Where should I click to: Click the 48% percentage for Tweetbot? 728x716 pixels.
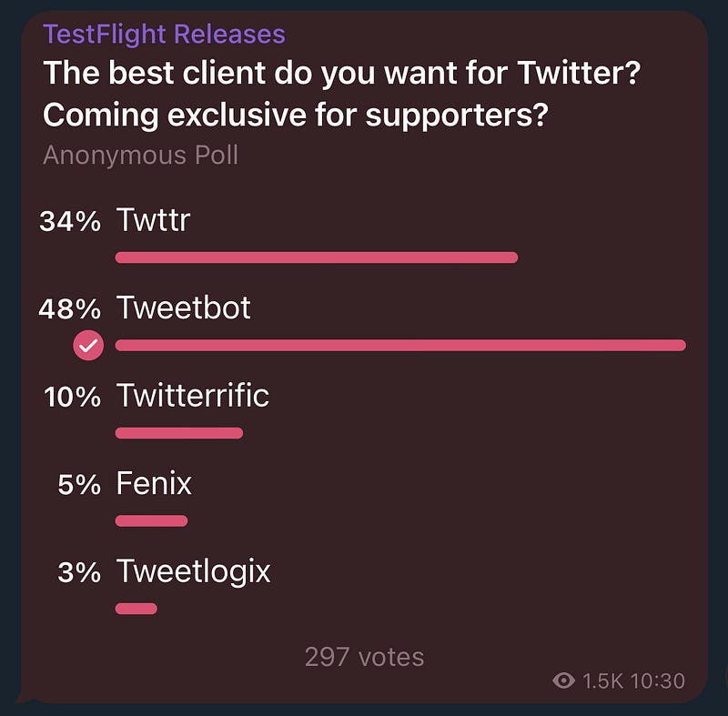pyautogui.click(x=70, y=308)
